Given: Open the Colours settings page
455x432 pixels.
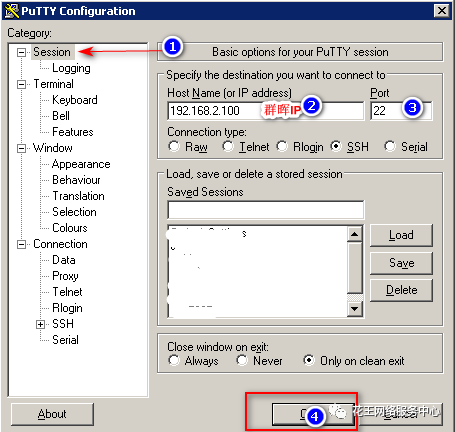Looking at the screenshot, I should 70,228.
